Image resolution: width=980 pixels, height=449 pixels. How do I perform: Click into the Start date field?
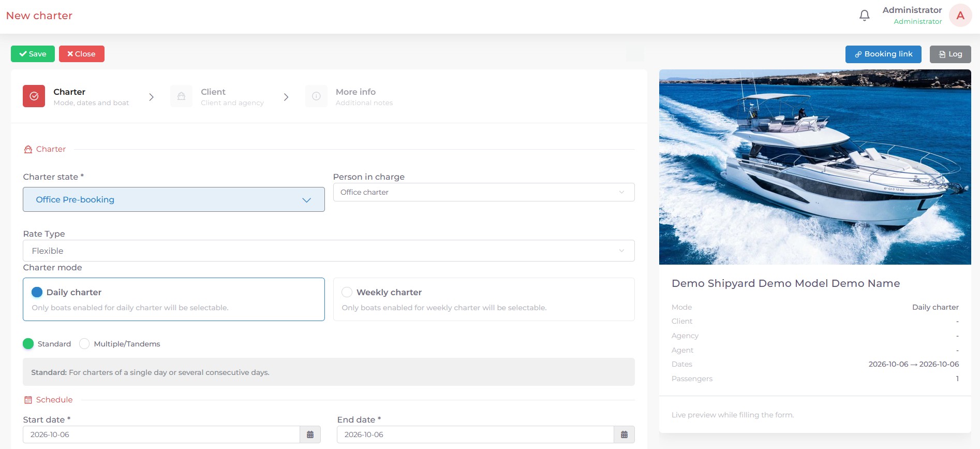tap(161, 434)
